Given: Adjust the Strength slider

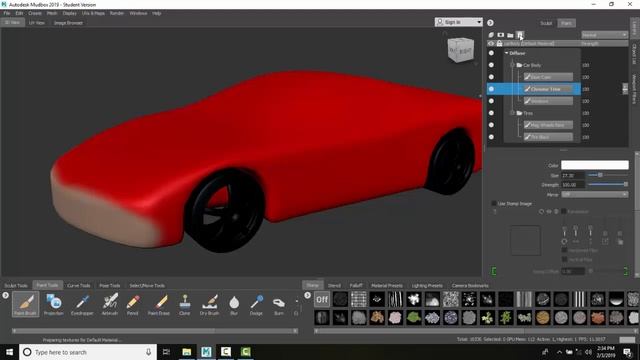Looking at the screenshot, I should 607,184.
